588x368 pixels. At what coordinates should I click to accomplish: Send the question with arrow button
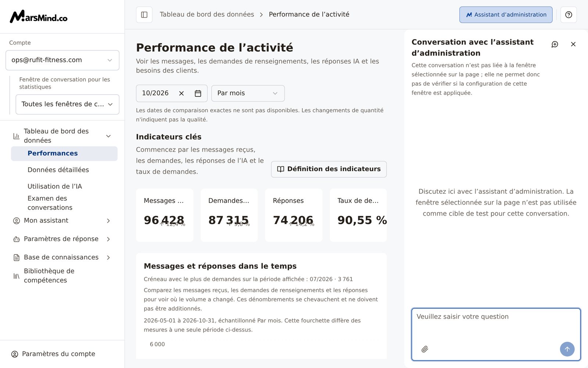pos(567,349)
